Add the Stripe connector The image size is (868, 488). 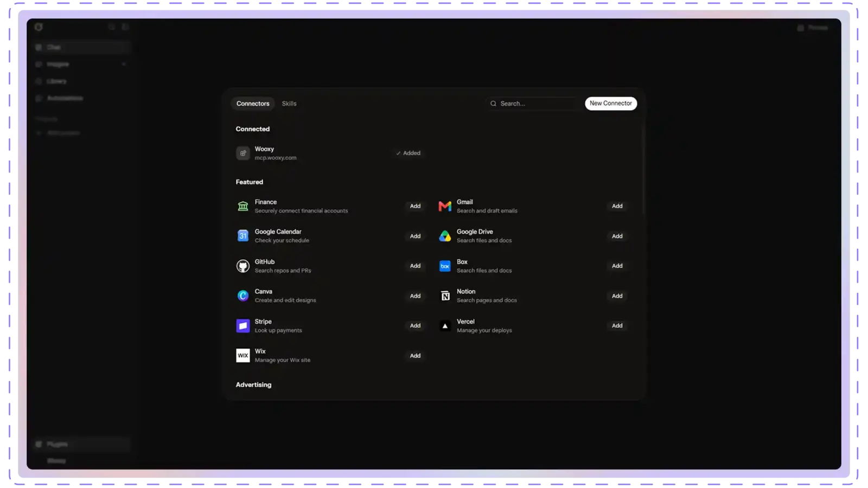pyautogui.click(x=415, y=326)
